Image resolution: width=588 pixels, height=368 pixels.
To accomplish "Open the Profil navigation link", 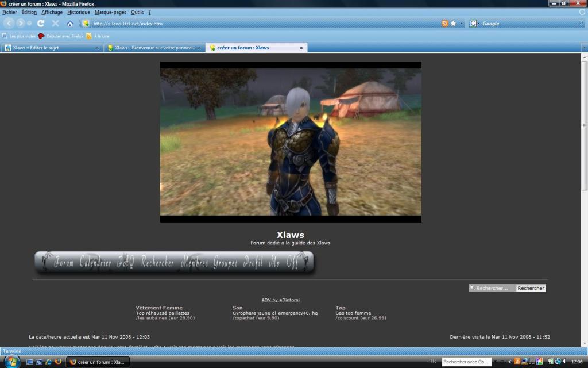I will tap(253, 262).
